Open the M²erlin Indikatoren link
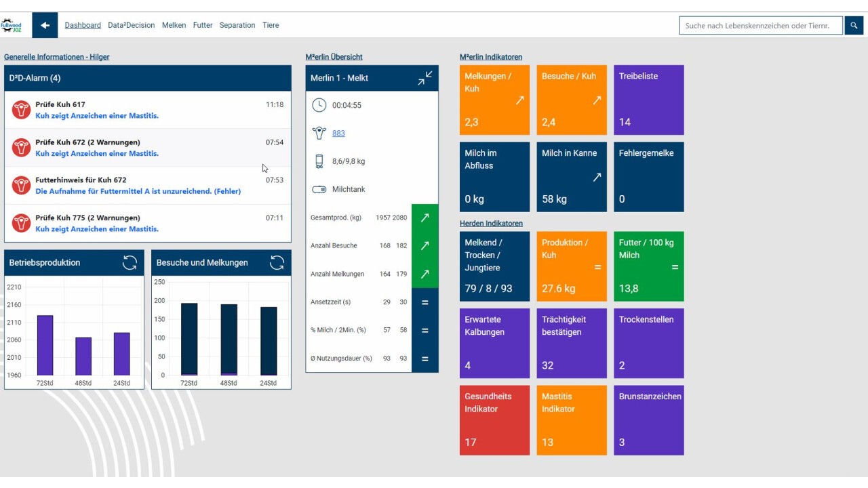 click(491, 57)
